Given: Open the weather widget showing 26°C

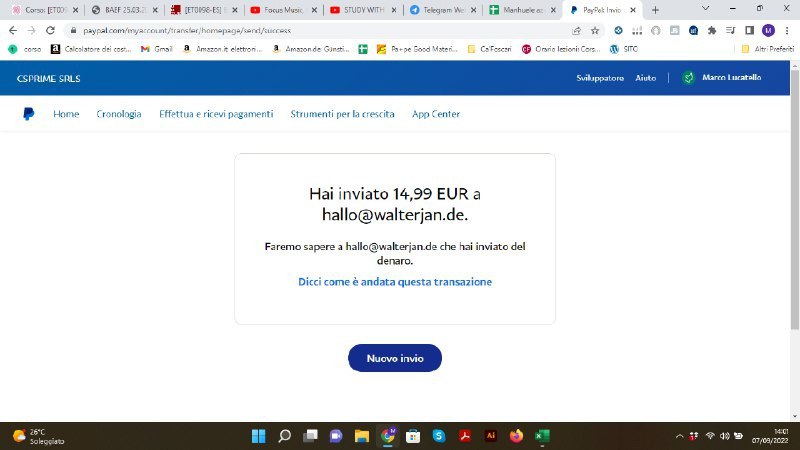Looking at the screenshot, I should [x=39, y=436].
